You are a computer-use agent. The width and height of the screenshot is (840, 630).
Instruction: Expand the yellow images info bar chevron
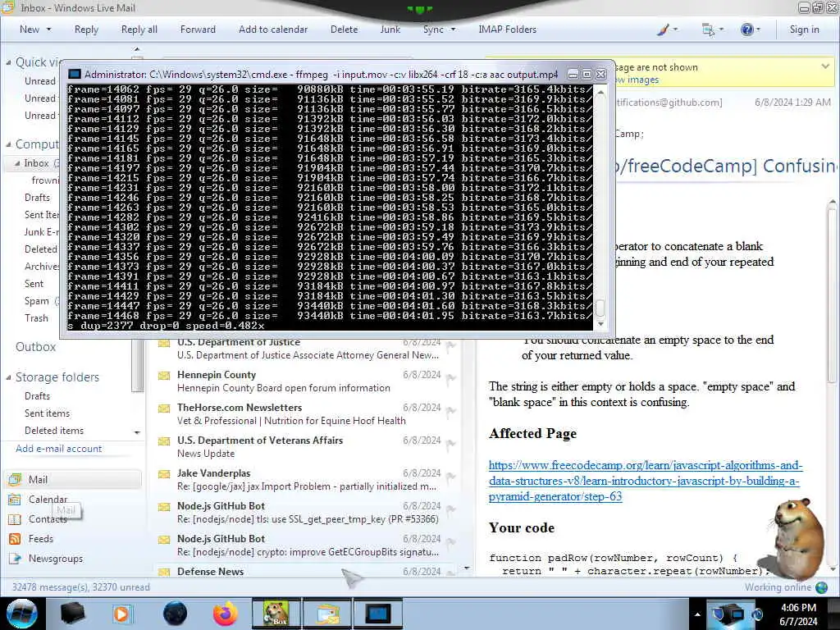tap(825, 66)
